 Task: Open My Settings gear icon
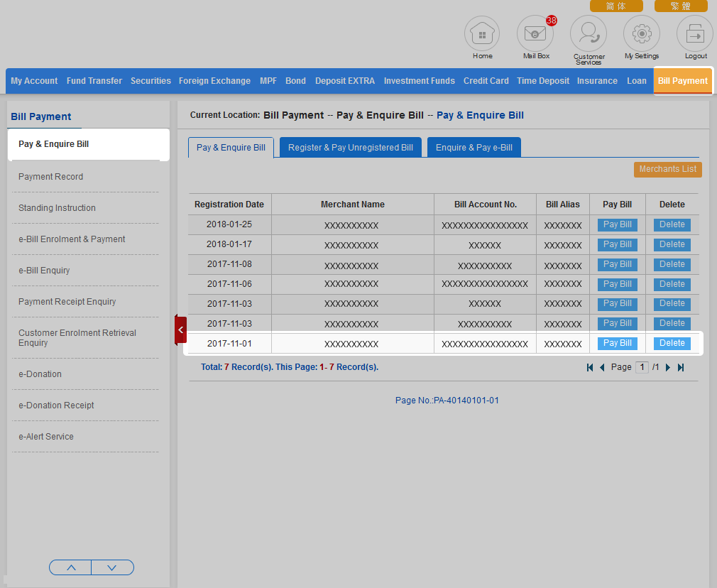[641, 34]
